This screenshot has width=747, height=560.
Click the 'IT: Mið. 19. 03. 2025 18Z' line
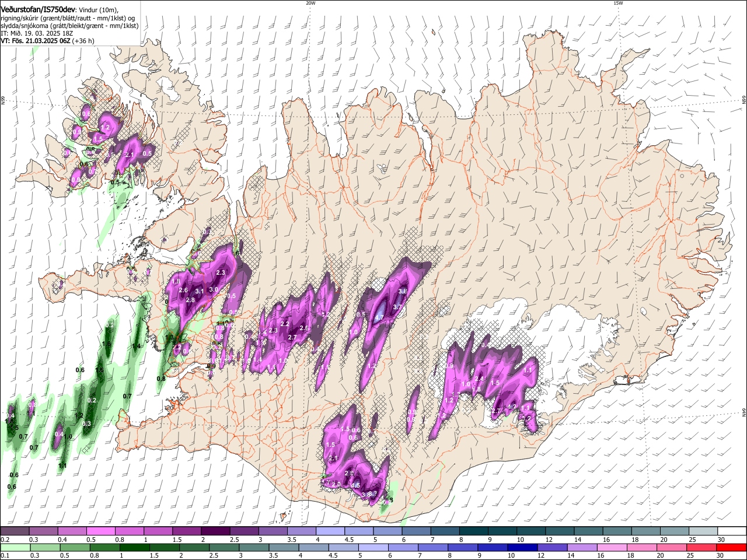click(37, 33)
